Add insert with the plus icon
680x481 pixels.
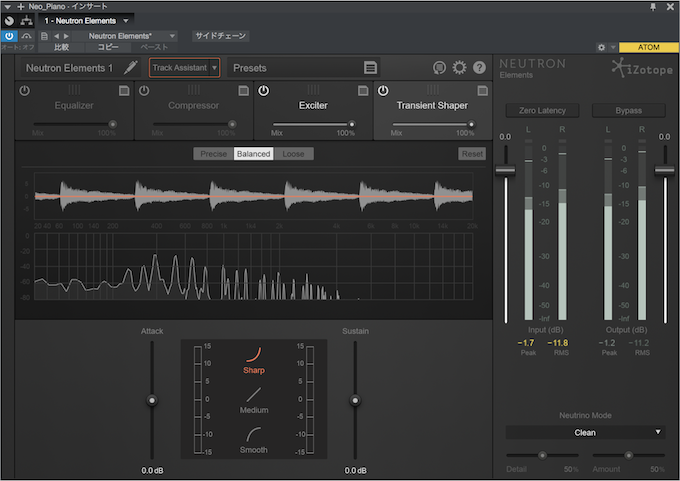20,7
